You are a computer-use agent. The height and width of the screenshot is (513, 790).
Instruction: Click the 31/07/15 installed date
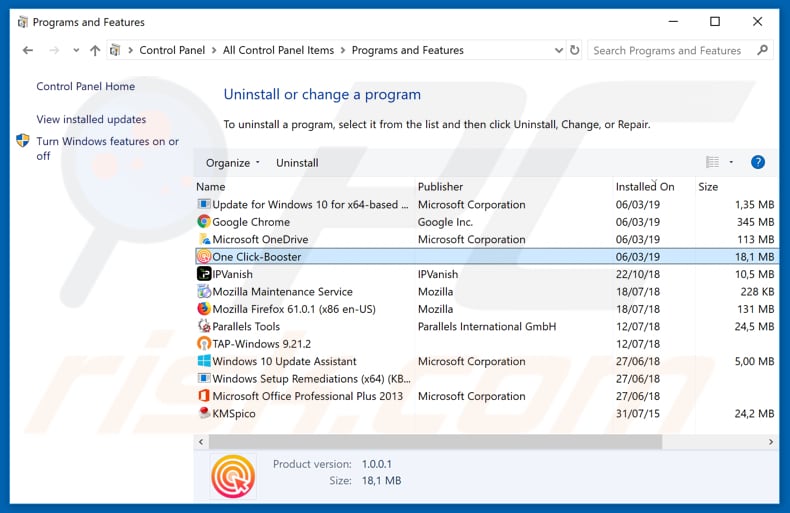point(637,413)
